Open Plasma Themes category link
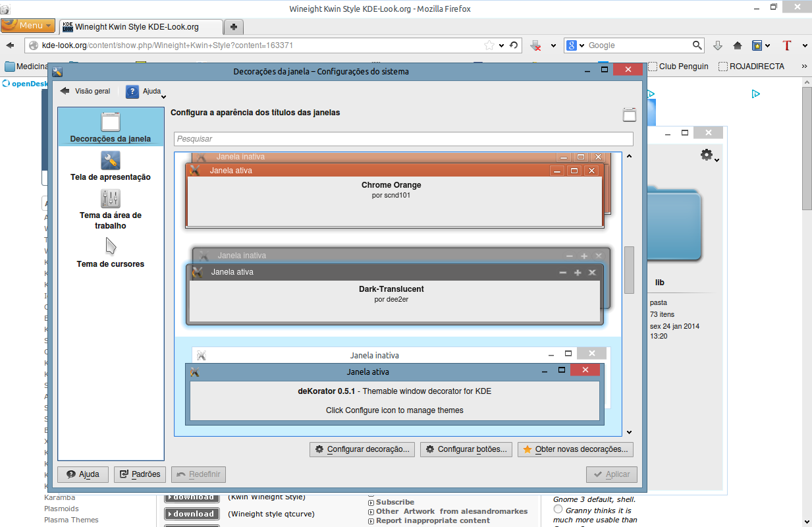 tap(71, 520)
